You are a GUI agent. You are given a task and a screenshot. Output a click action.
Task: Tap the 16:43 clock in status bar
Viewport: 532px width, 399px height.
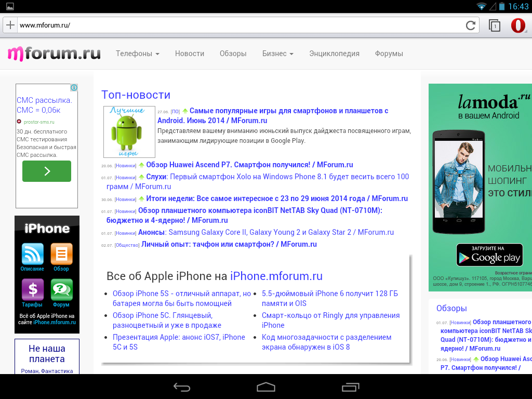pos(518,6)
